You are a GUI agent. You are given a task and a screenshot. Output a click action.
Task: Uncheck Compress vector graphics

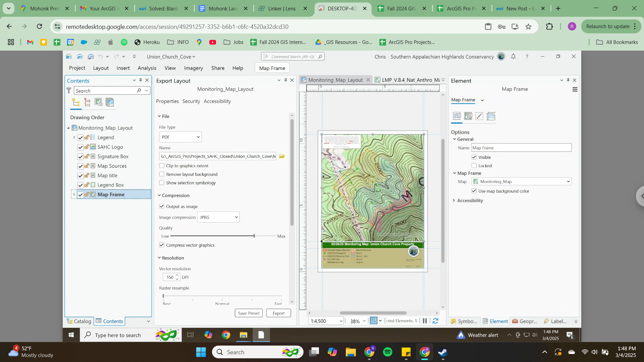click(x=162, y=245)
